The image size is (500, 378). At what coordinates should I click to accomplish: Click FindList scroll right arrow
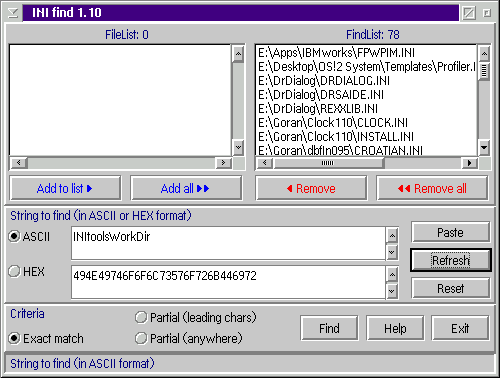[x=469, y=163]
